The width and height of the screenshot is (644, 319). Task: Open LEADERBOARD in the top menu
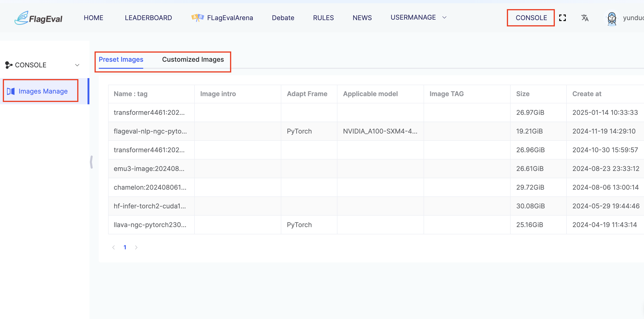click(148, 18)
